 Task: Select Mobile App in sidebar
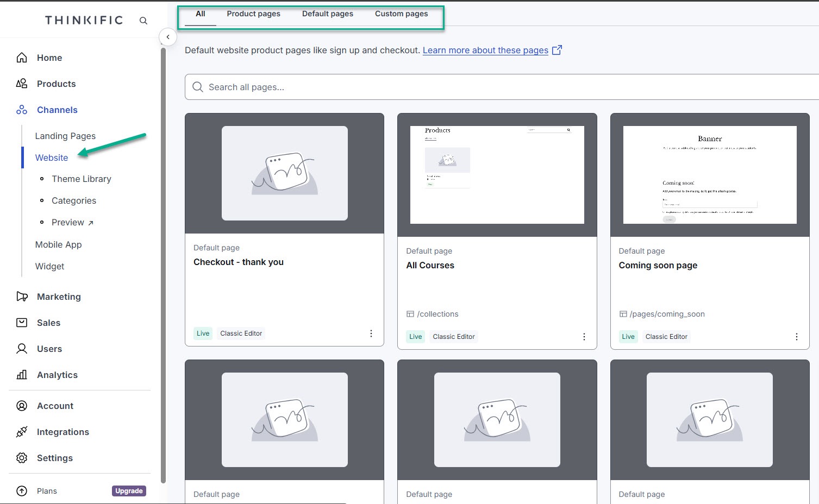58,244
